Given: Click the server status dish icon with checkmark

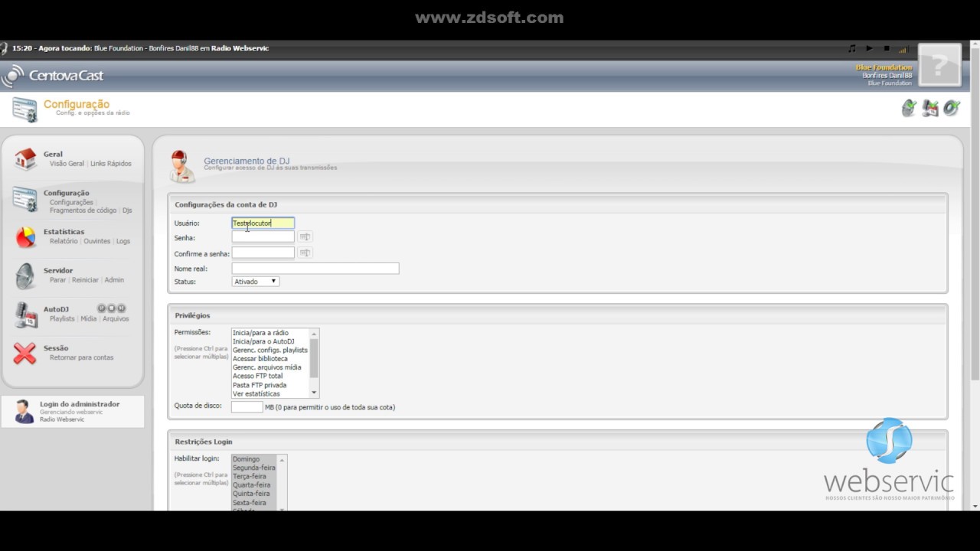Looking at the screenshot, I should (x=909, y=109).
